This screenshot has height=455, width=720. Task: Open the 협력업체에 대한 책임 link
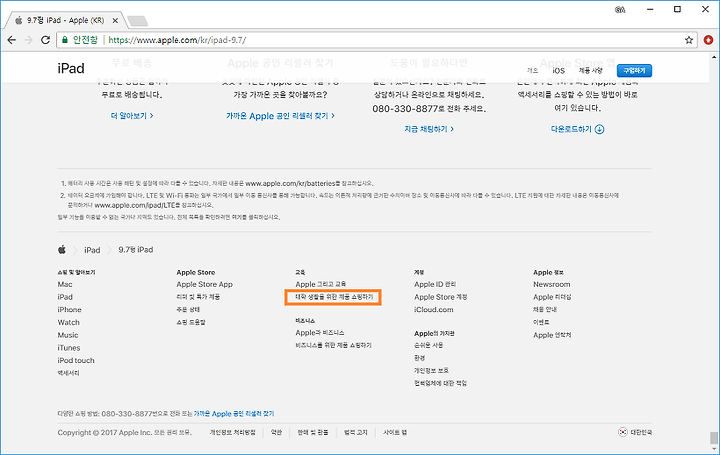click(x=440, y=383)
